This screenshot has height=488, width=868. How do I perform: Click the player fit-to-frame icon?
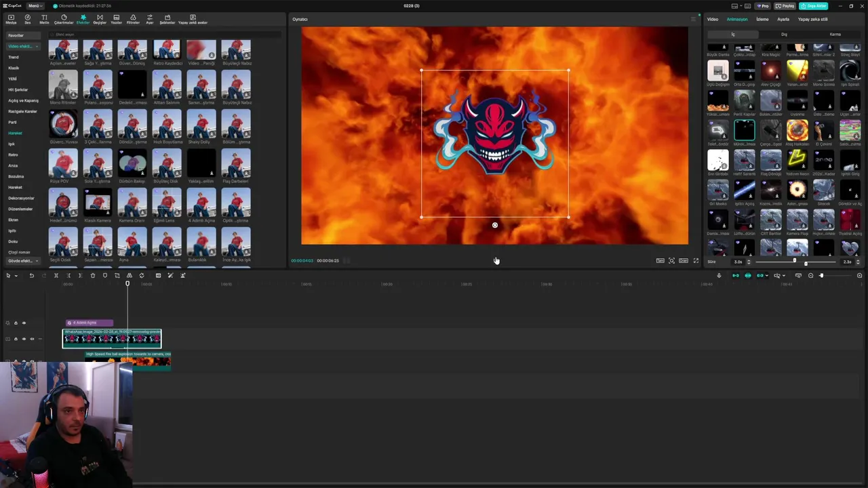click(672, 261)
